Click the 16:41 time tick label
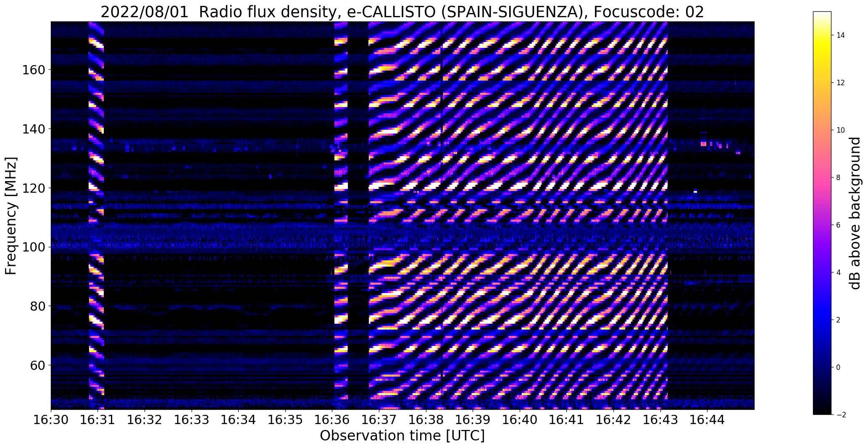 [567, 420]
